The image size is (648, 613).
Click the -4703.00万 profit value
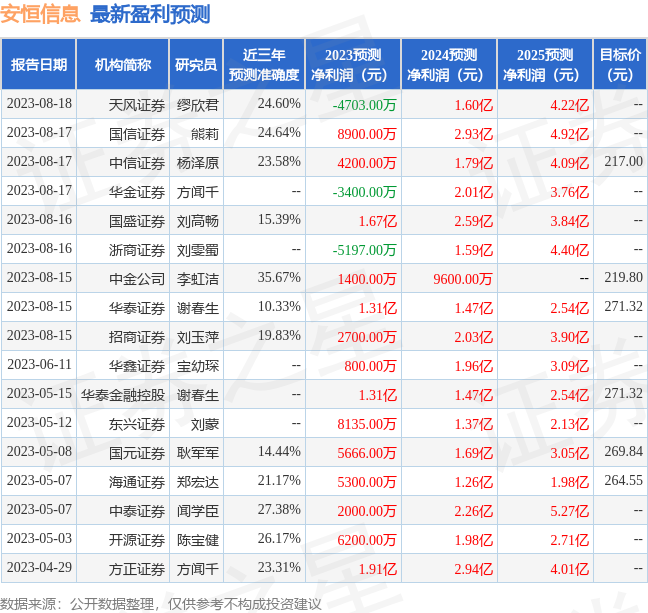pos(364,105)
